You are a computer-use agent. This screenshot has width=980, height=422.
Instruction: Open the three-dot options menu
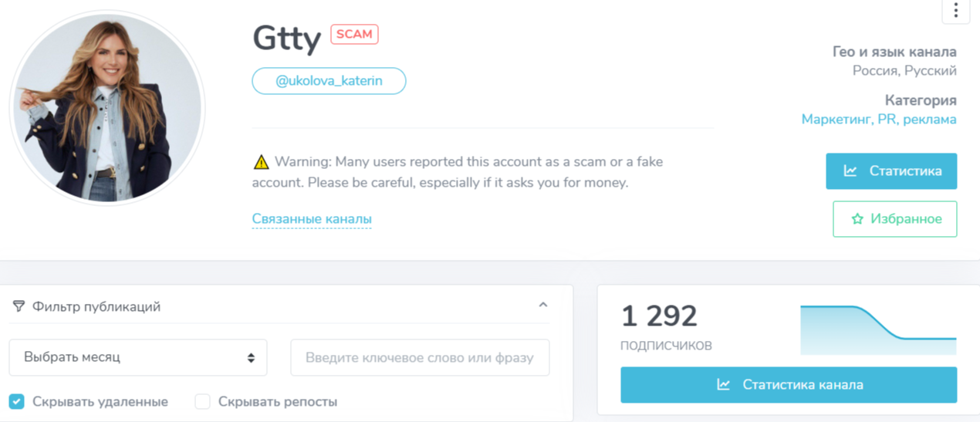point(955,11)
